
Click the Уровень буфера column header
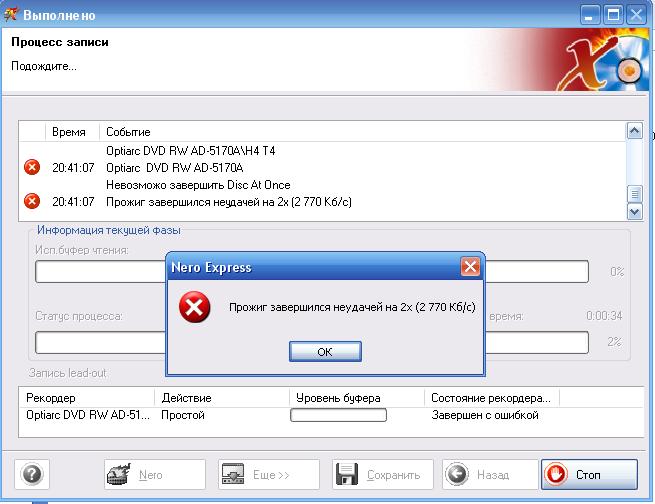tap(357, 398)
